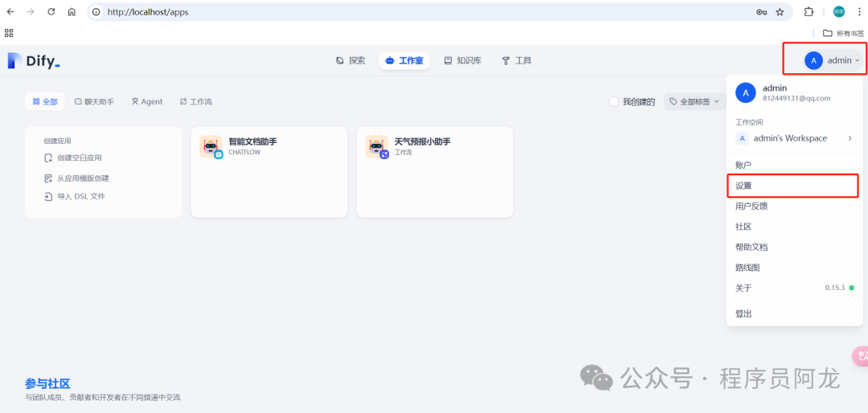Click the pink floating button at right edge
Screen dimensions: 868x413
pos(860,355)
